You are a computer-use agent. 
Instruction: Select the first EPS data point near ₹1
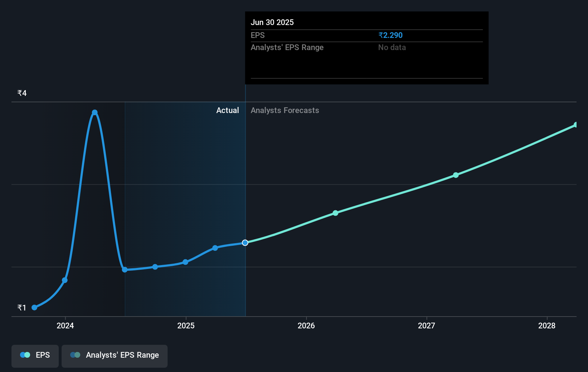click(34, 307)
